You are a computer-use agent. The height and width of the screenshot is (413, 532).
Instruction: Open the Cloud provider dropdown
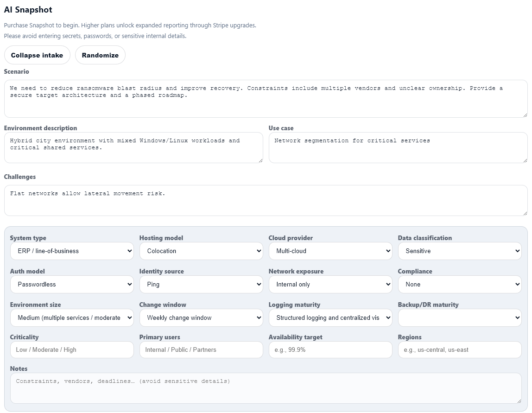[x=330, y=251]
